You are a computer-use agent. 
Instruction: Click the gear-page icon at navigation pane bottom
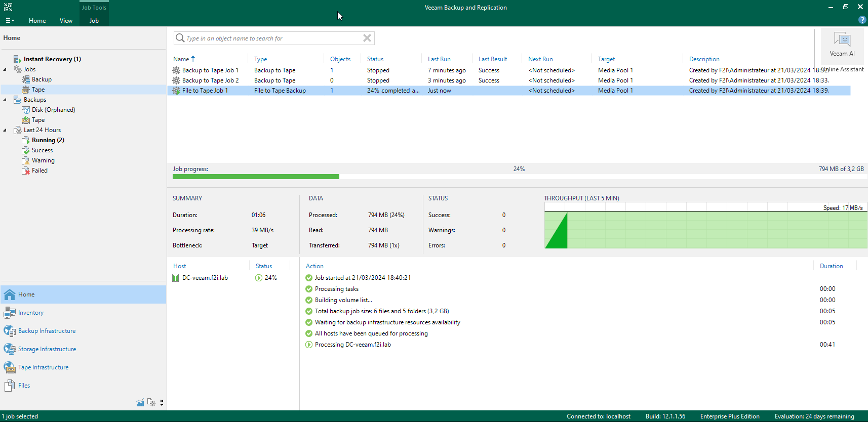pyautogui.click(x=151, y=403)
